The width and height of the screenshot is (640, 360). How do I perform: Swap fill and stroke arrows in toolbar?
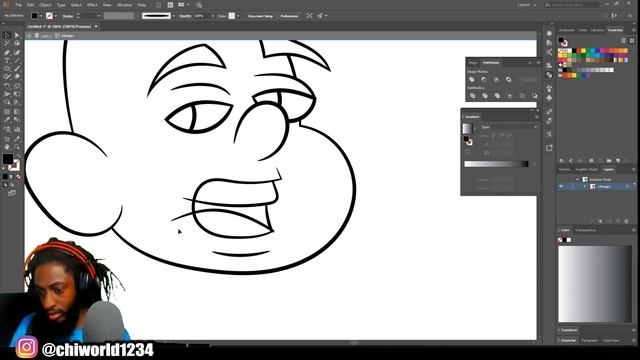click(x=18, y=156)
